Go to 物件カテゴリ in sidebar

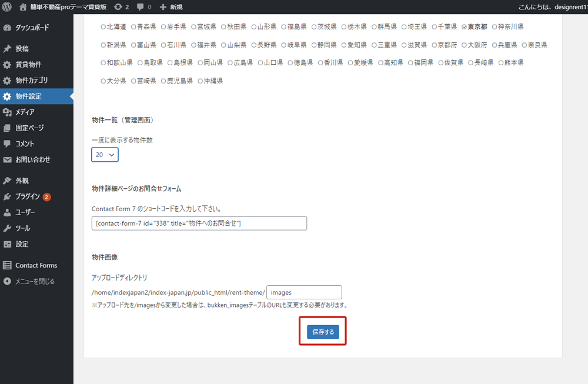pyautogui.click(x=32, y=80)
